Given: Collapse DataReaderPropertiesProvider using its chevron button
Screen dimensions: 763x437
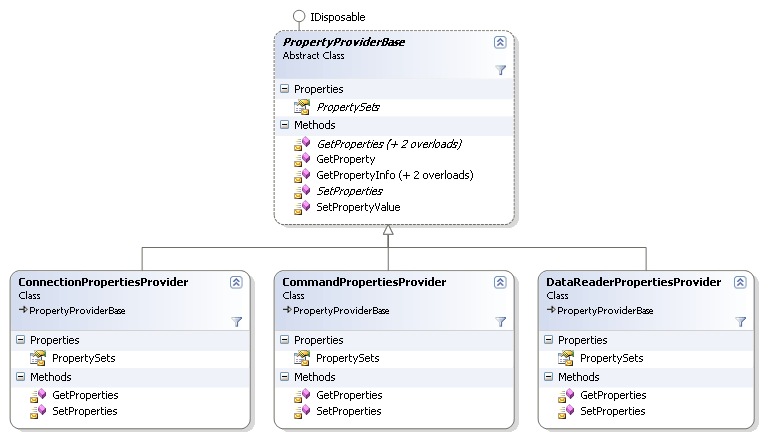Looking at the screenshot, I should tap(740, 283).
